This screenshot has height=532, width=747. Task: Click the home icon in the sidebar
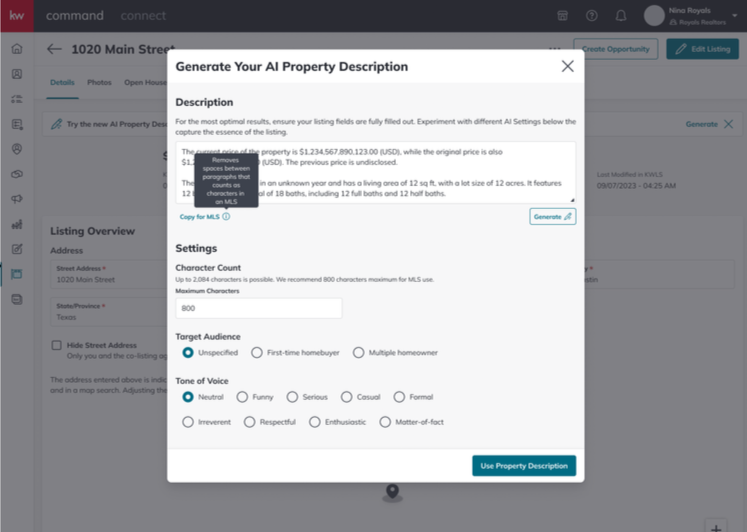pos(17,49)
